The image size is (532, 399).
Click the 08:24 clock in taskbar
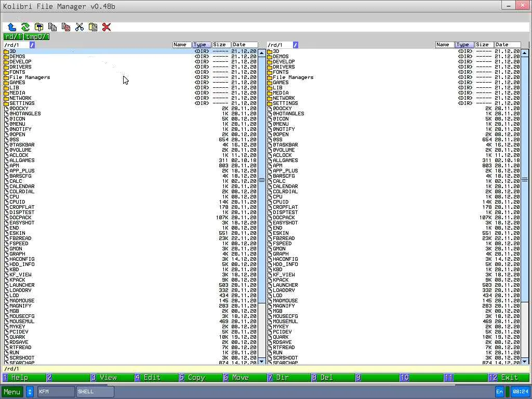coord(520,392)
